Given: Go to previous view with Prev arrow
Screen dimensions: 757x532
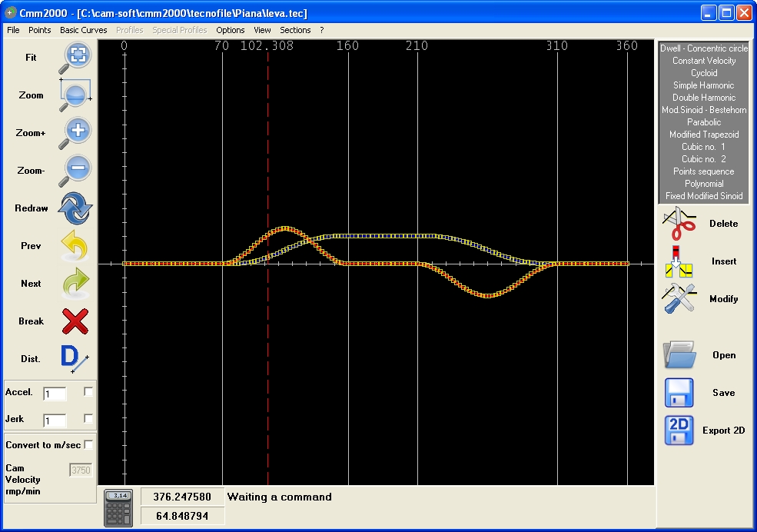Looking at the screenshot, I should pyautogui.click(x=75, y=246).
